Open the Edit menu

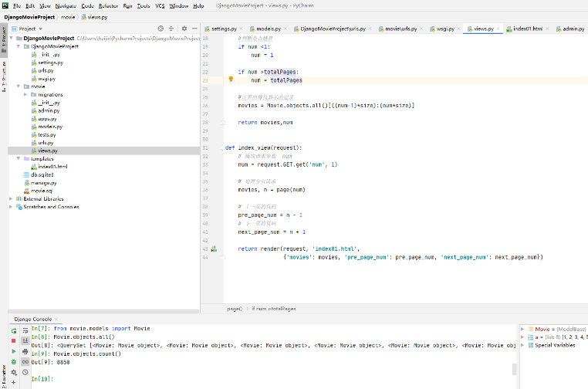tap(30, 5)
